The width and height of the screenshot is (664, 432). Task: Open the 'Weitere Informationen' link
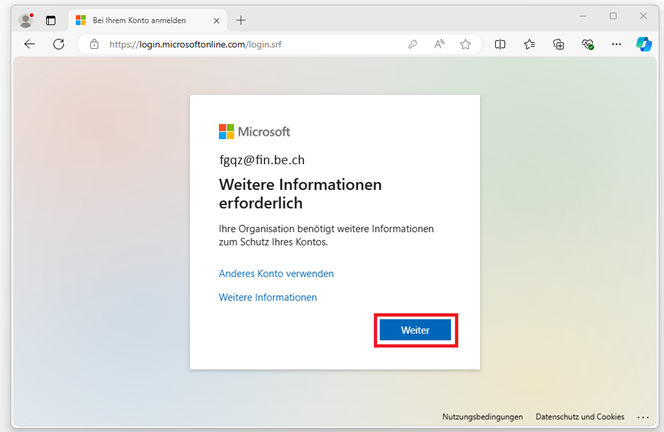tap(268, 297)
